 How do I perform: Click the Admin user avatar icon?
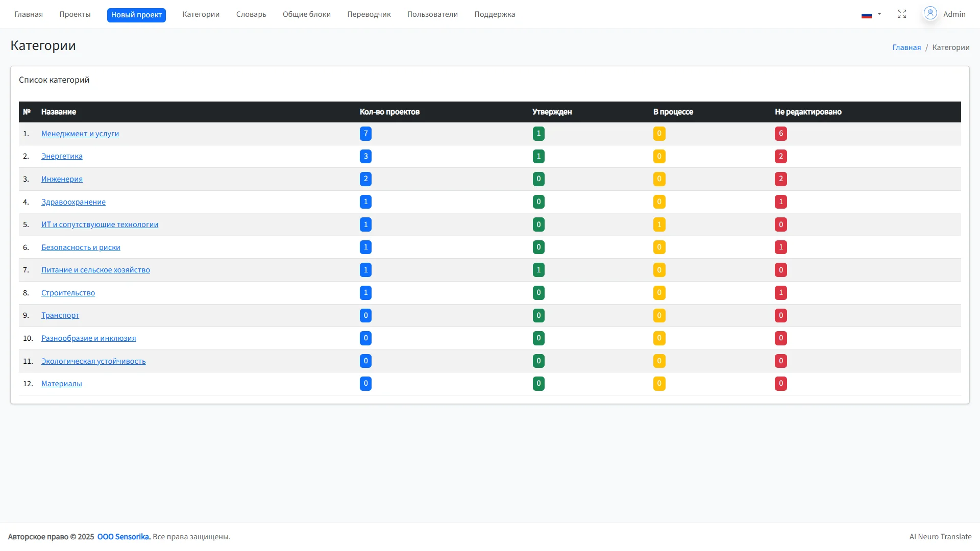pos(930,13)
